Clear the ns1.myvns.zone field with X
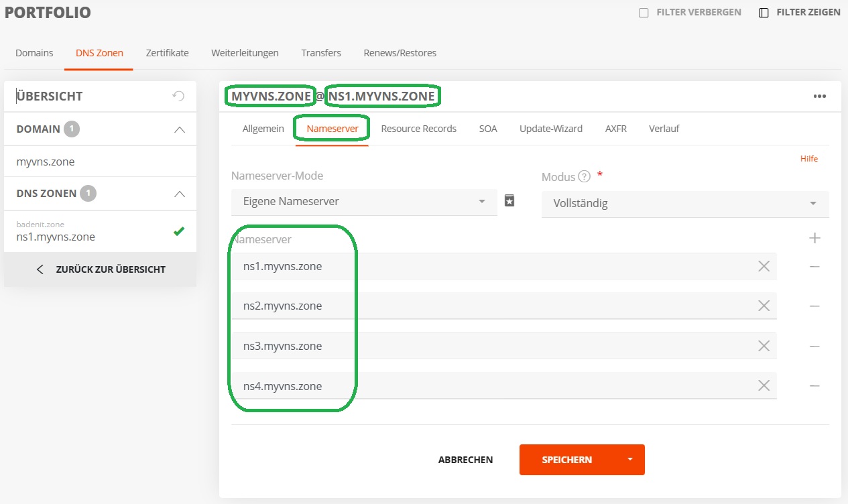 point(764,266)
